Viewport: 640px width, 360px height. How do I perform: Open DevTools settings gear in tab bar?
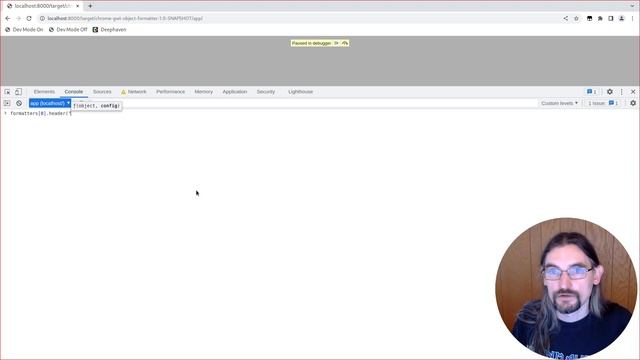click(x=609, y=92)
